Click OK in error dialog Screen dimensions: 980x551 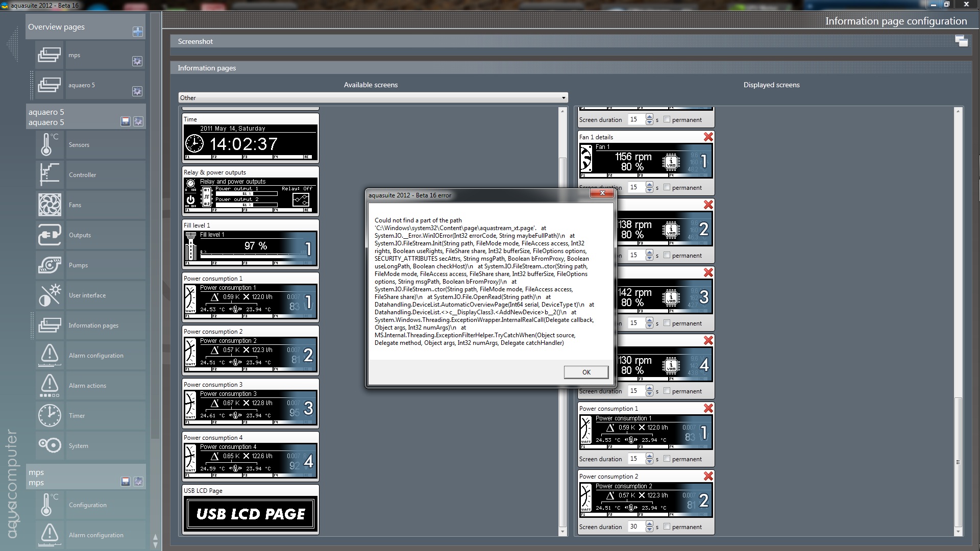[586, 372]
